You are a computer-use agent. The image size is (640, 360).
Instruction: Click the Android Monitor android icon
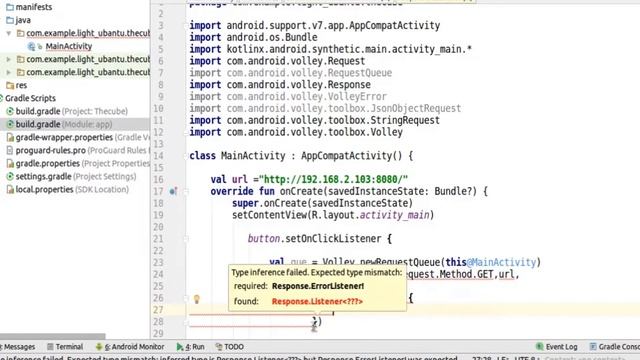[99, 347]
